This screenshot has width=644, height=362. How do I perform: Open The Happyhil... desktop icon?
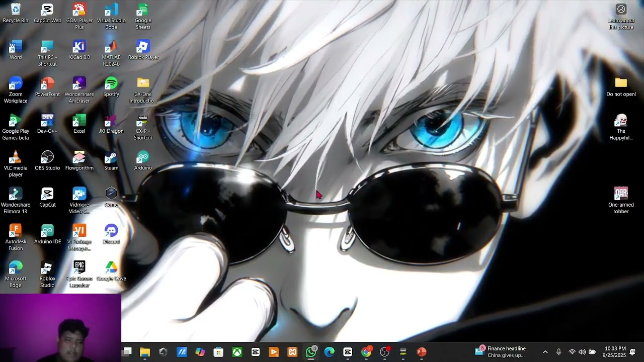coord(621,127)
